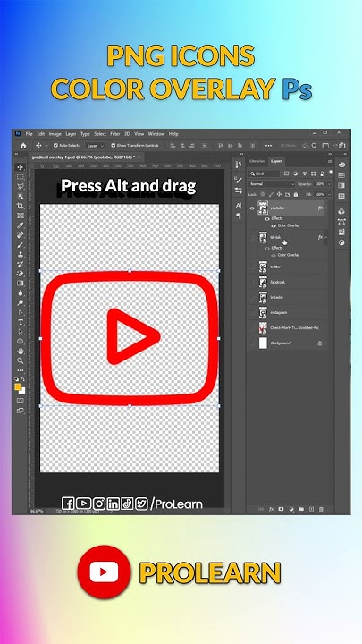This screenshot has height=644, width=362.
Task: Click the Create new group folder icon
Action: point(301,509)
